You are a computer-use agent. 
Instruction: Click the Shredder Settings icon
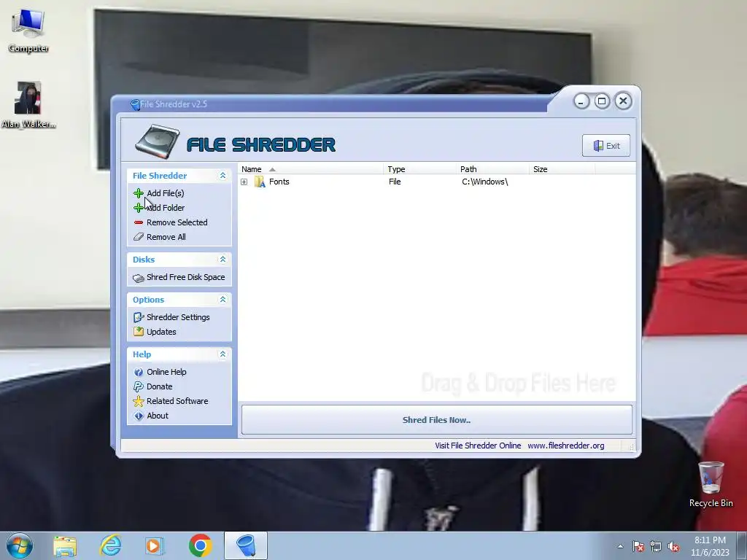click(138, 317)
